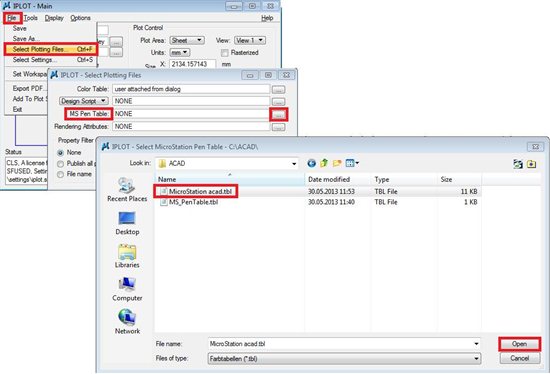Click the network drive connect icon
The height and width of the screenshot is (374, 550).
coord(518,164)
